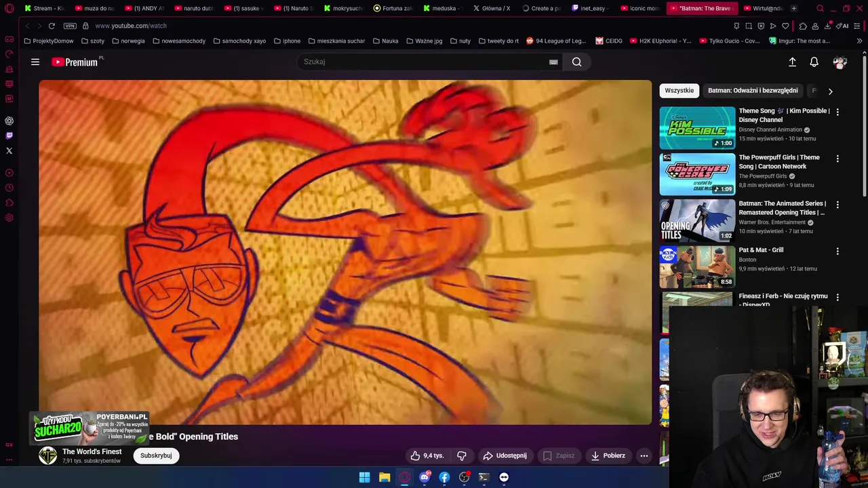Viewport: 868px width, 488px height.
Task: Open a new browser tab with plus
Action: (794, 9)
